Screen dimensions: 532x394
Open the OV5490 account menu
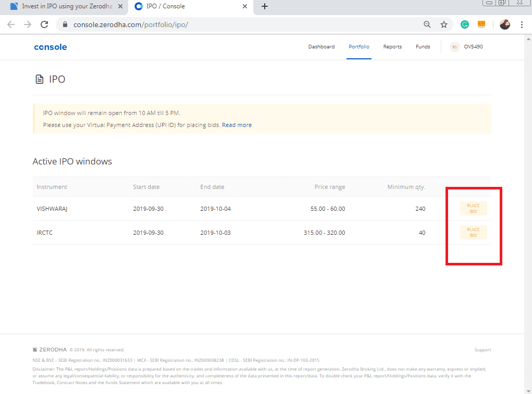click(x=473, y=47)
